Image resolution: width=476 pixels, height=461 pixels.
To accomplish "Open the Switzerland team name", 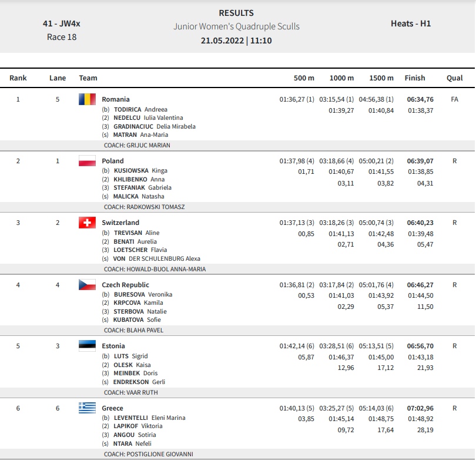I will 120,223.
